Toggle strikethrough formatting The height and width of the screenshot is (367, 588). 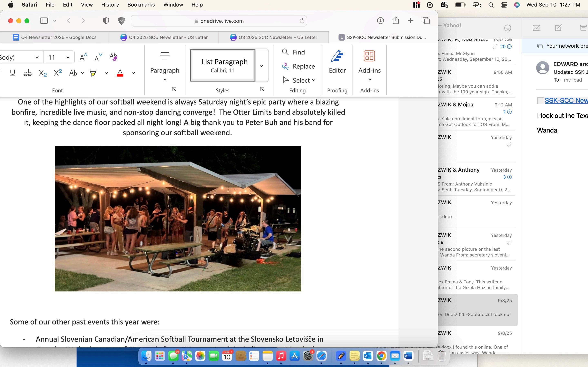click(28, 73)
